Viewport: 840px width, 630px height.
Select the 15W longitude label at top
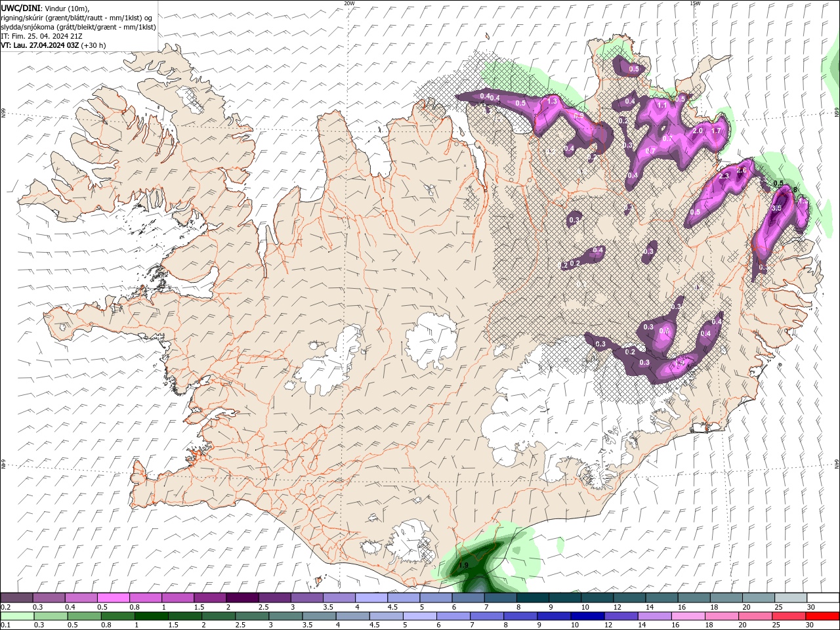pos(695,3)
